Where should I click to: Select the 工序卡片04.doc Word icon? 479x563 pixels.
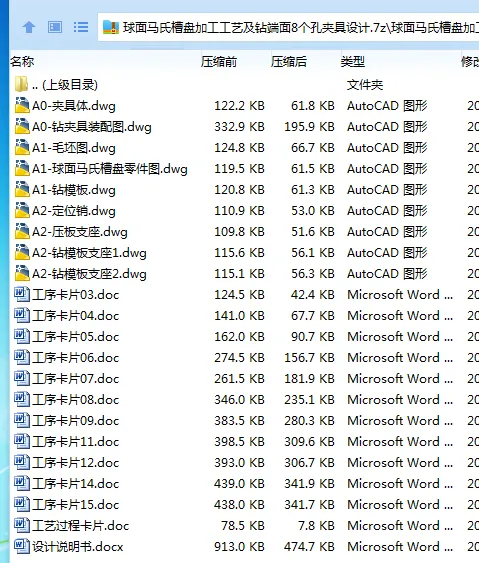22,315
